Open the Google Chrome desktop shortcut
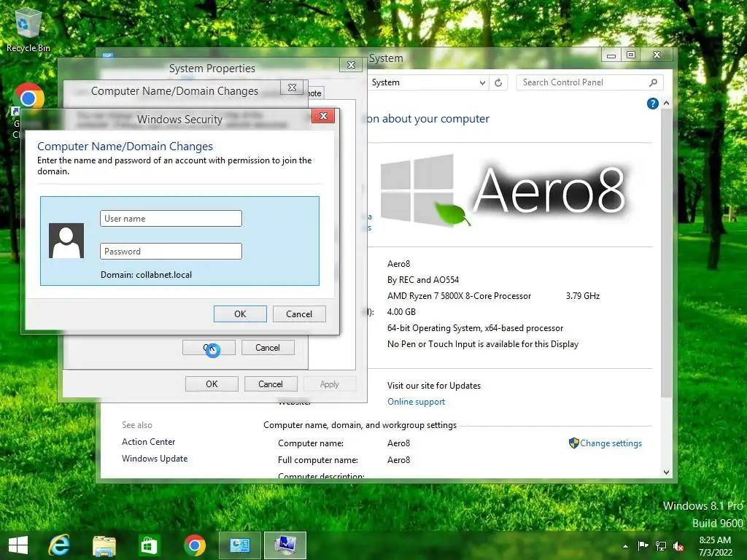 pyautogui.click(x=28, y=98)
